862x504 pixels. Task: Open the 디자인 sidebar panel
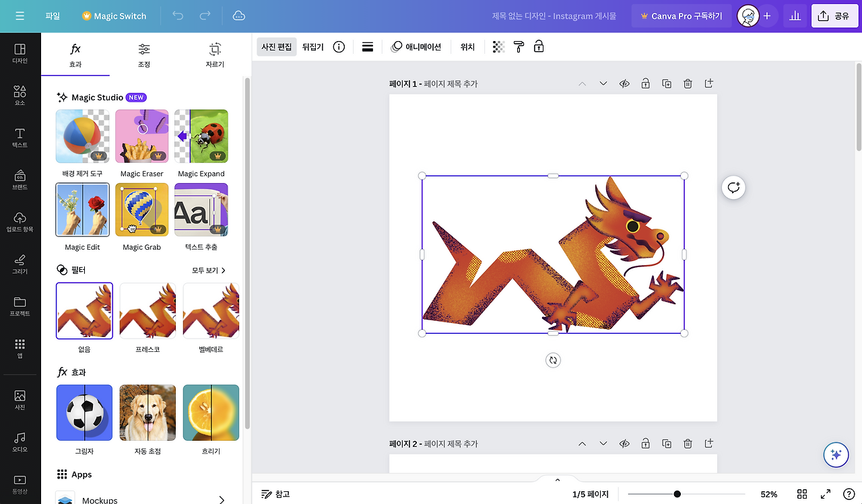[x=20, y=54]
